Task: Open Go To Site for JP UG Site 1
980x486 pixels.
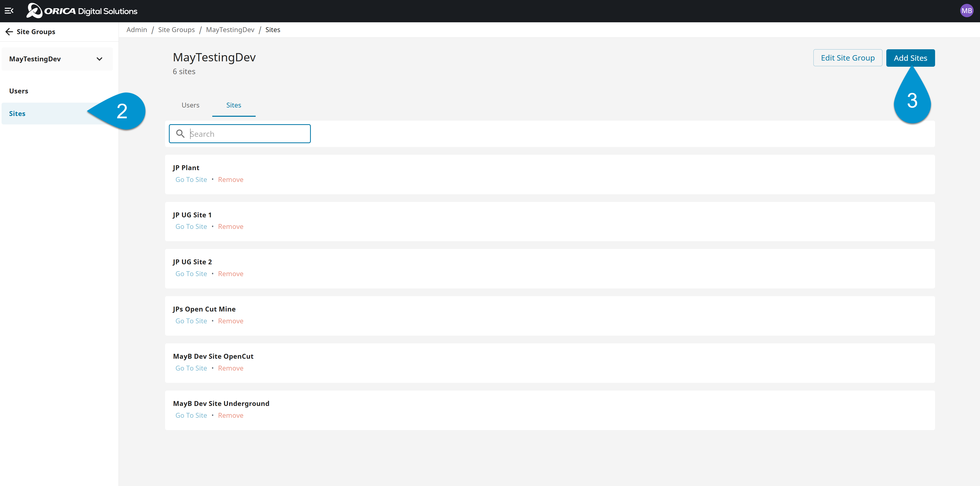Action: pyautogui.click(x=191, y=227)
